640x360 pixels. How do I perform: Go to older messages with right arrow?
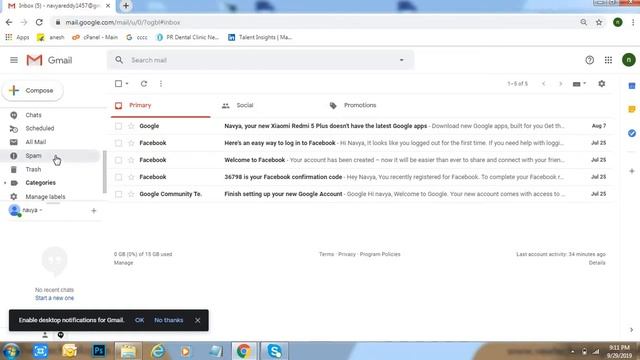tap(560, 84)
